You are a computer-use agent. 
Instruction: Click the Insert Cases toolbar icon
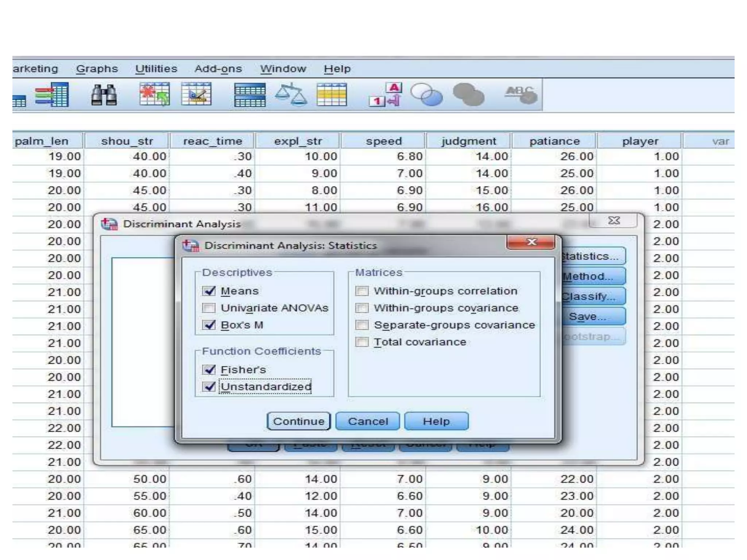point(155,94)
